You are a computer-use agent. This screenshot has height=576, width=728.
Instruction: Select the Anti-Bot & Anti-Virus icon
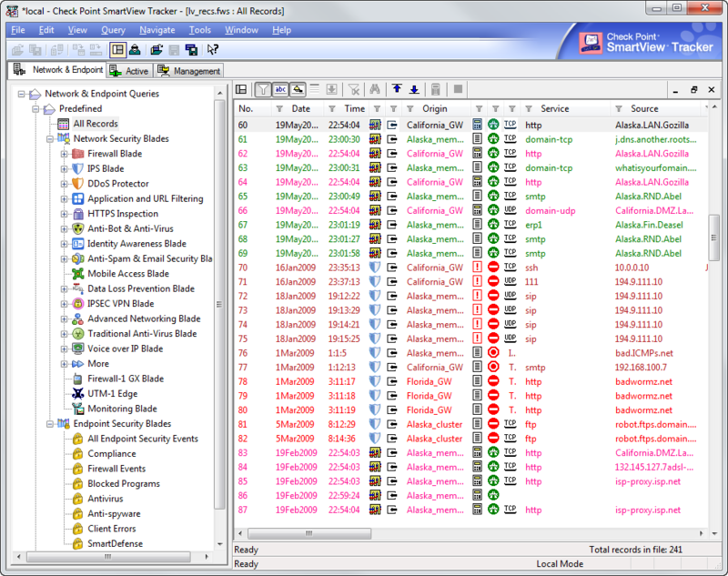(x=77, y=228)
